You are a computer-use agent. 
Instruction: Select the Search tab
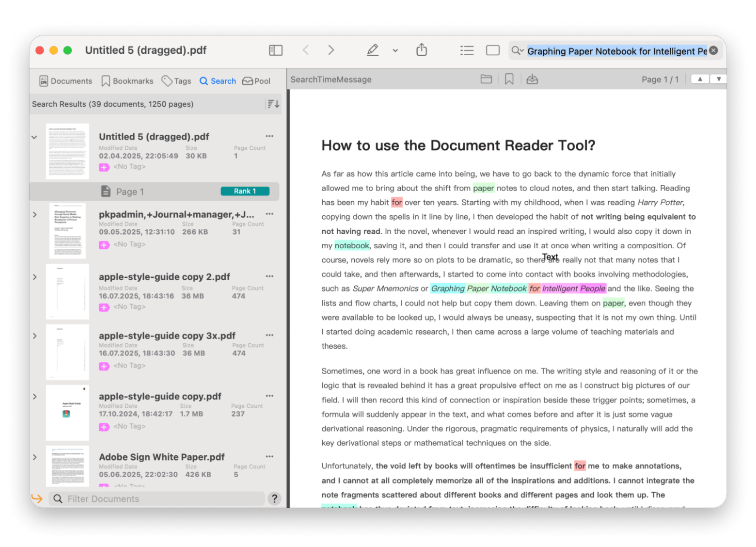(x=218, y=81)
